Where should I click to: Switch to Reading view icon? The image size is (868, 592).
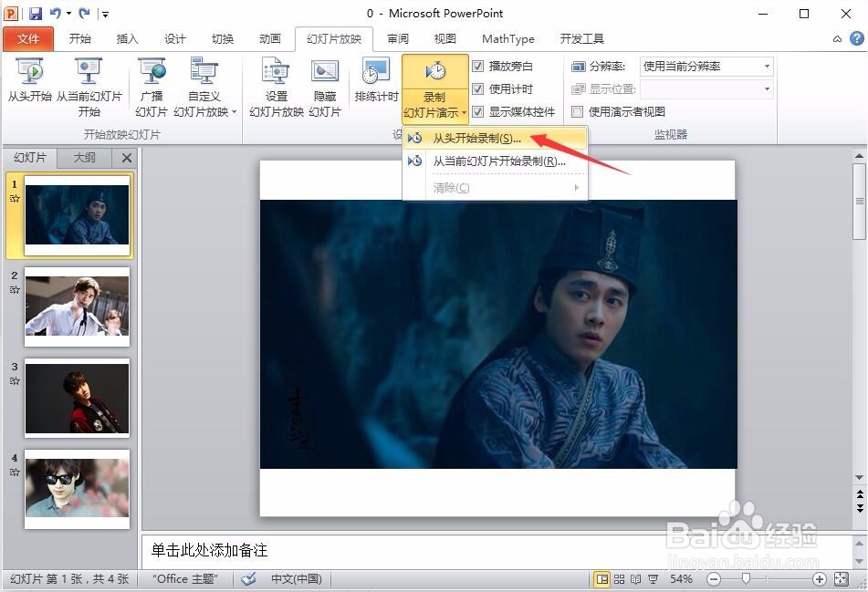tap(636, 579)
